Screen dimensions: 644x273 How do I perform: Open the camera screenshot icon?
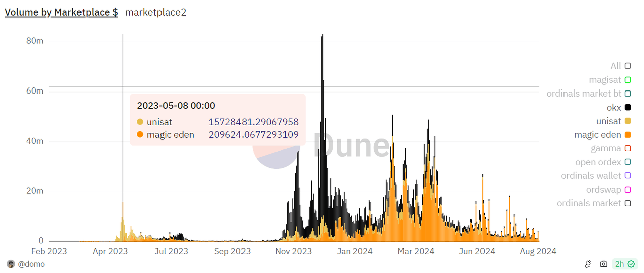603,264
